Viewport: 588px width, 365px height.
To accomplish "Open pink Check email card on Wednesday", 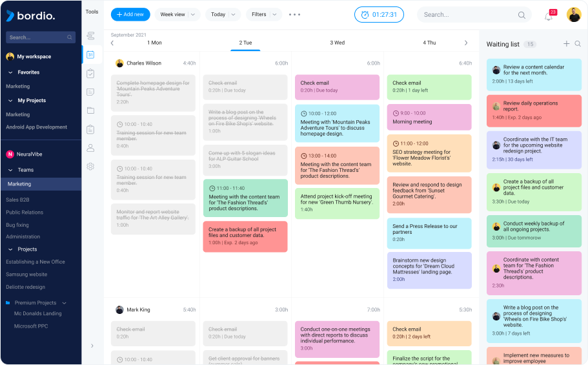I will (x=337, y=87).
